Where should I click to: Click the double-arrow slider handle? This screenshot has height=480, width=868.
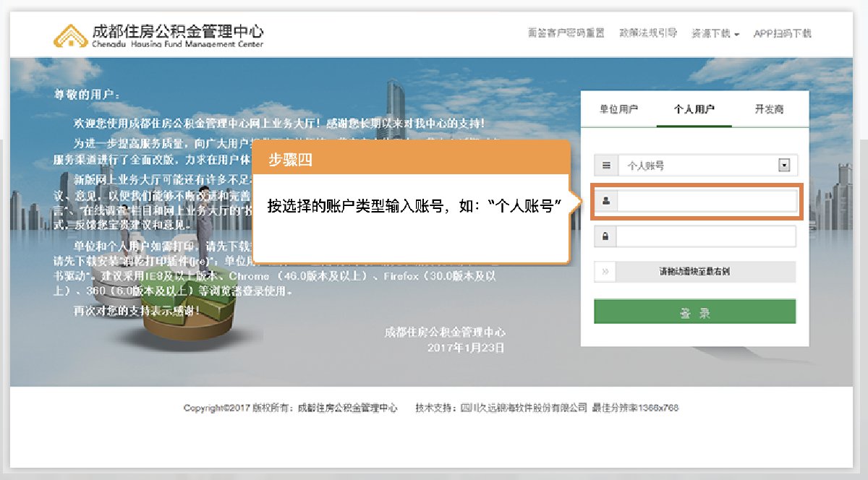coord(605,273)
